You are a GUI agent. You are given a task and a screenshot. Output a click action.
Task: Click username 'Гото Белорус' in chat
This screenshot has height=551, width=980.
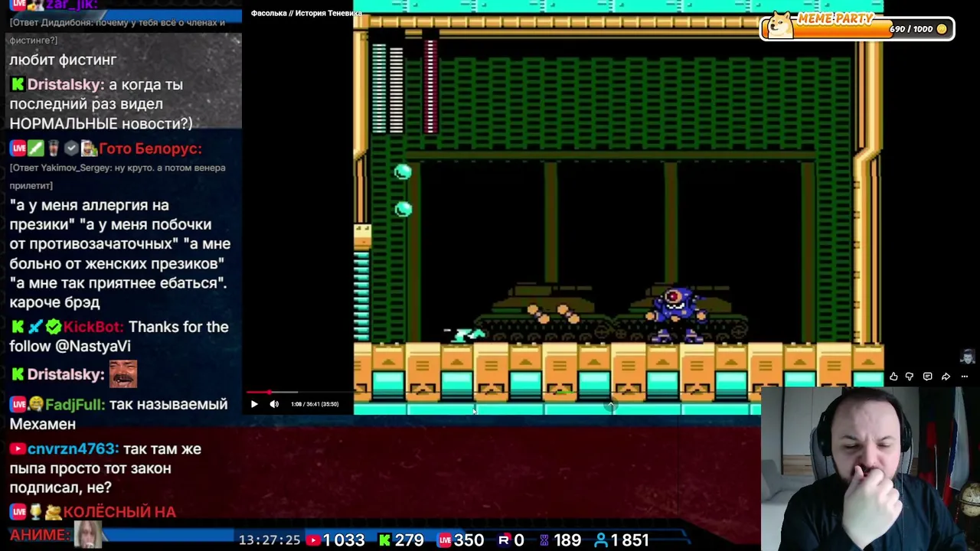point(150,148)
